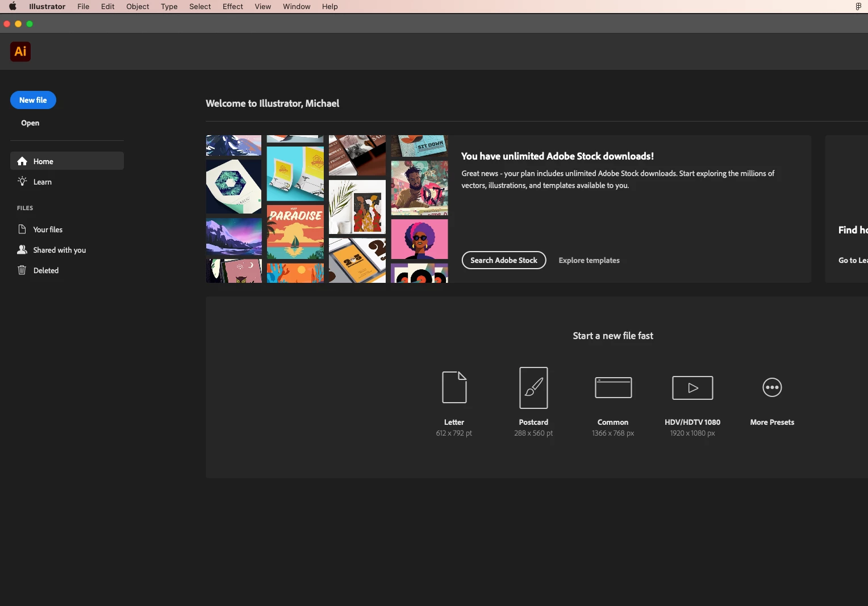Open the Type menu
This screenshot has width=868, height=606.
[169, 6]
